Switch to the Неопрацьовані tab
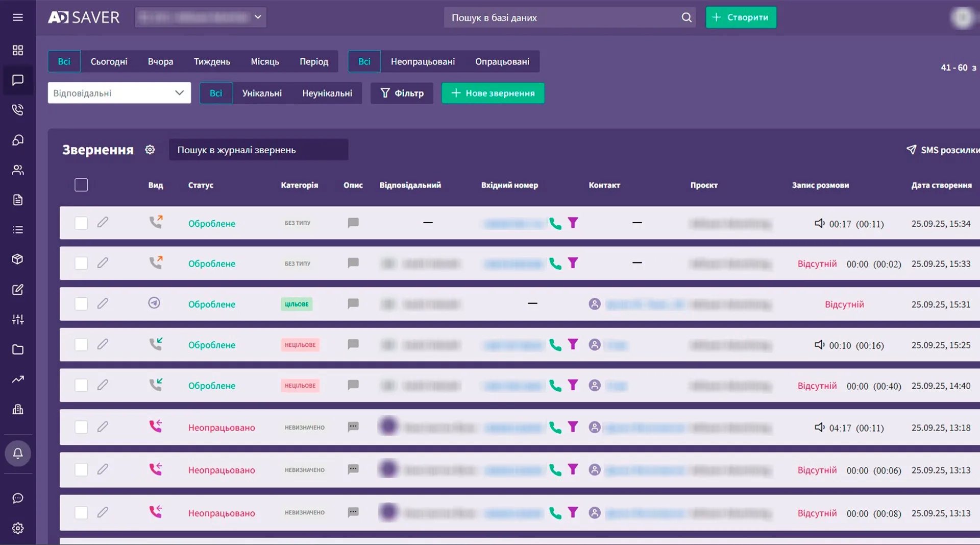 pyautogui.click(x=423, y=61)
